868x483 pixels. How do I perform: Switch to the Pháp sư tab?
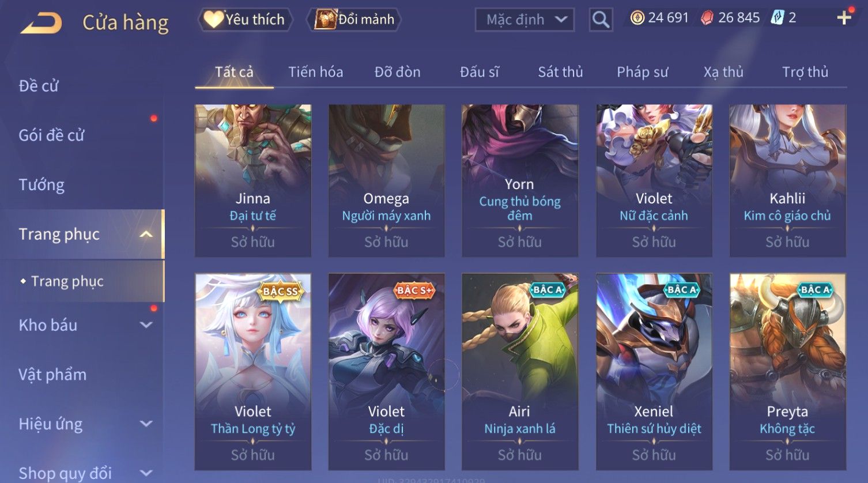click(642, 72)
